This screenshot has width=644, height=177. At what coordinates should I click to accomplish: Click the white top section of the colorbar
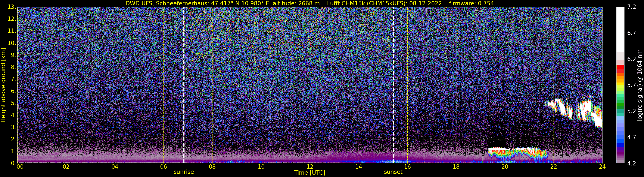(620, 29)
